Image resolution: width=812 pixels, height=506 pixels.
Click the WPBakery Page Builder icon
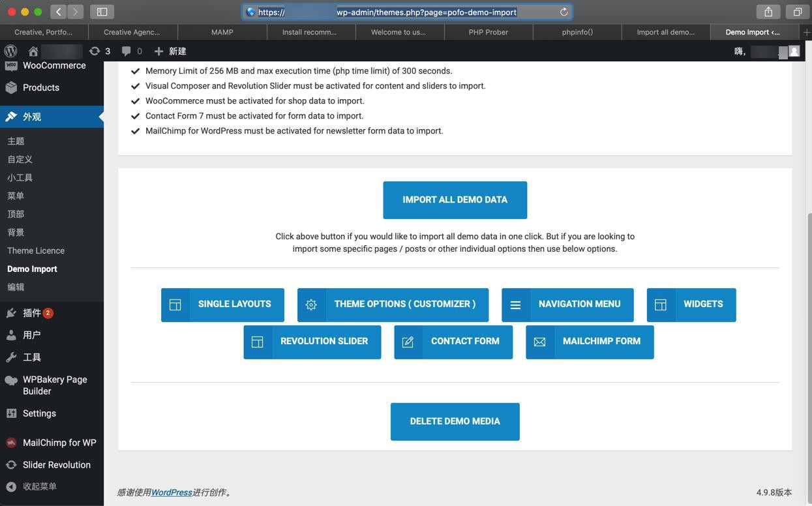(11, 380)
